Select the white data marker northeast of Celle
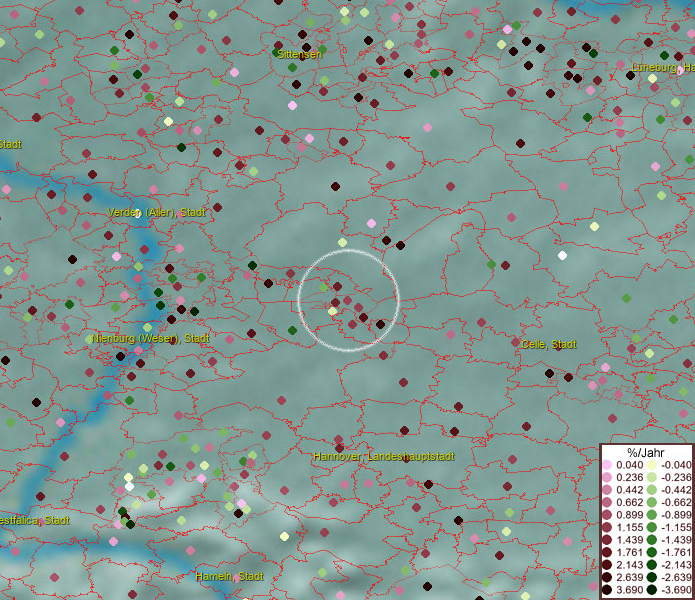 point(562,255)
